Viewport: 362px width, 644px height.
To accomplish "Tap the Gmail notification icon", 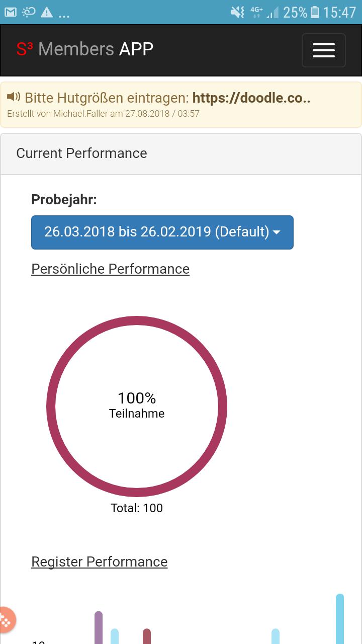I will point(11,12).
